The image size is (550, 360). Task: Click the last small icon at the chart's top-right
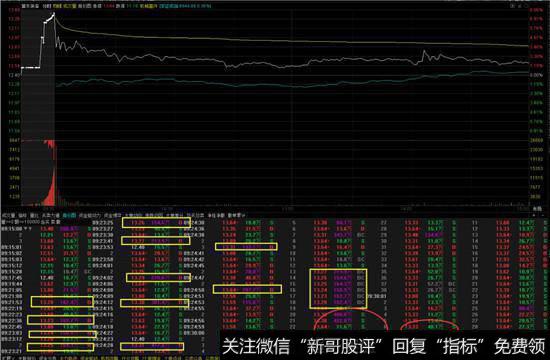526,6
